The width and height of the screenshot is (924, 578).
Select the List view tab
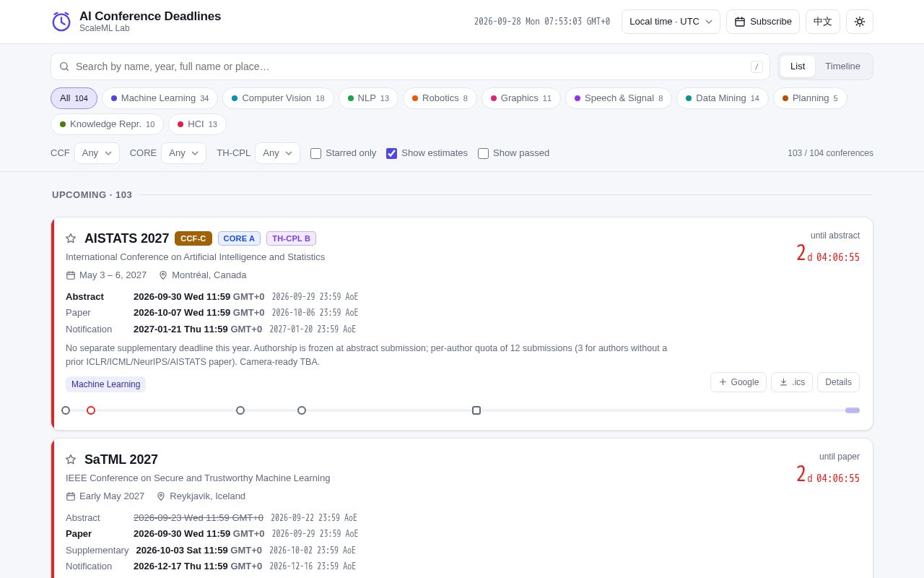pyautogui.click(x=798, y=66)
